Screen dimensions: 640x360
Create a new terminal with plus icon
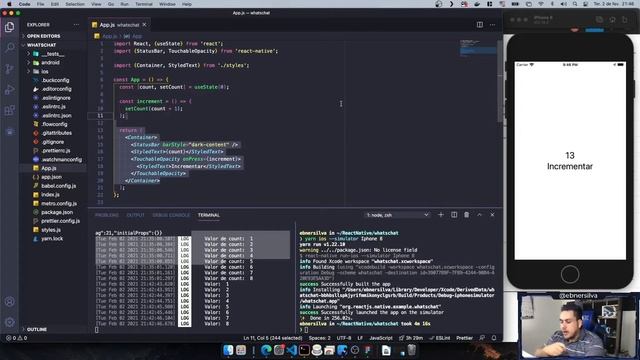click(441, 215)
